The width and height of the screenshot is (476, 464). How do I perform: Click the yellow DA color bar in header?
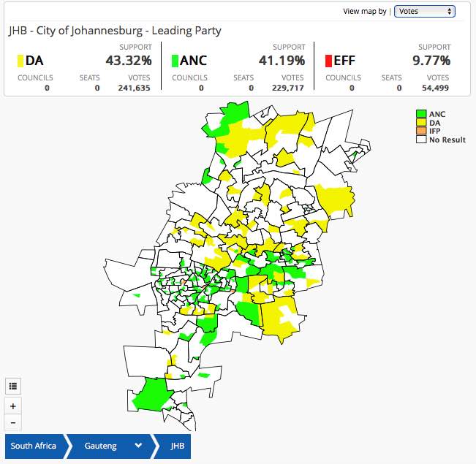20,60
